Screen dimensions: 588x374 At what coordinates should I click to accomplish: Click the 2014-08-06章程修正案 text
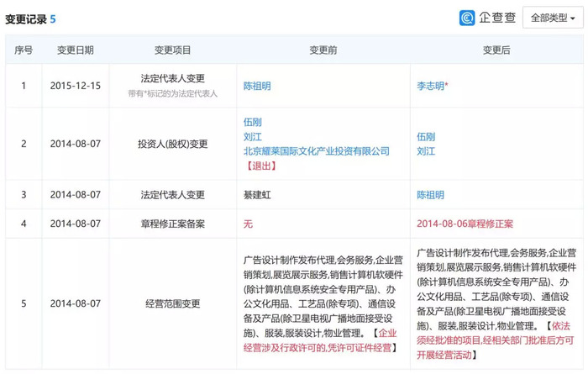click(465, 224)
